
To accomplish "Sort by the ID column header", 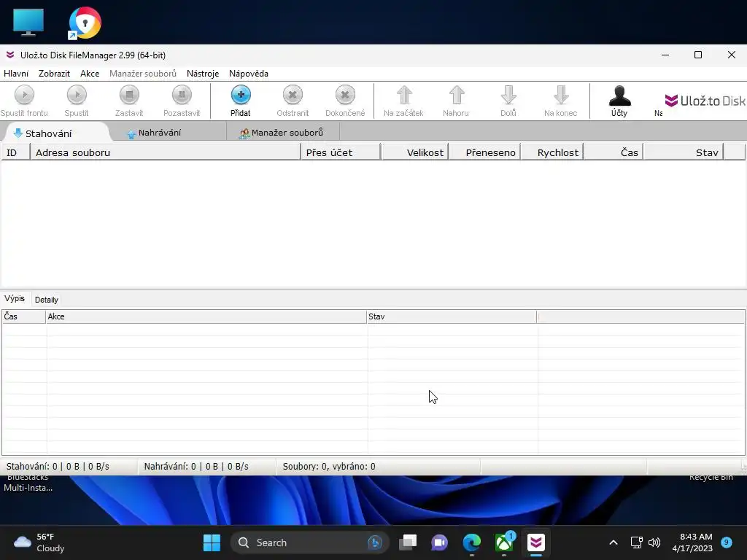I will tap(16, 152).
